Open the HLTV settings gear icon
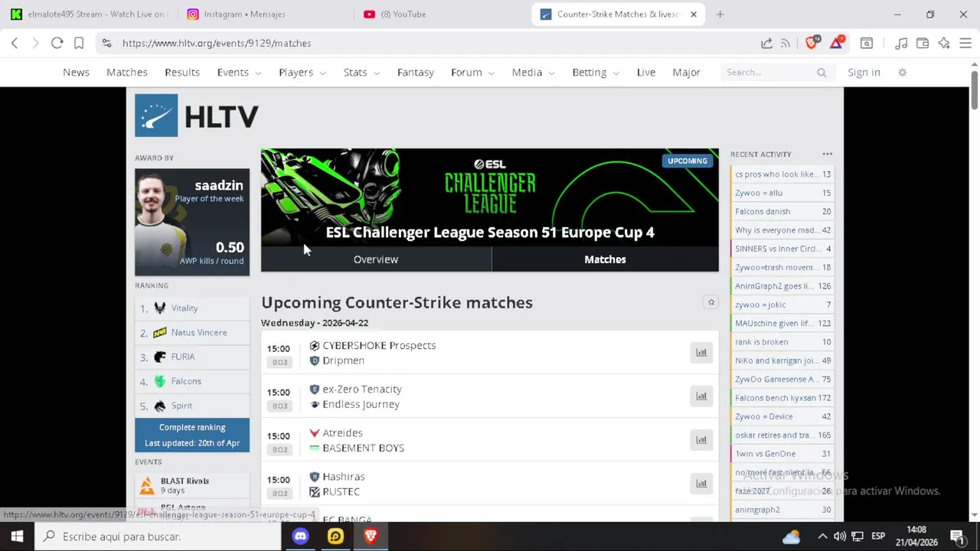Image resolution: width=980 pixels, height=551 pixels. 903,72
